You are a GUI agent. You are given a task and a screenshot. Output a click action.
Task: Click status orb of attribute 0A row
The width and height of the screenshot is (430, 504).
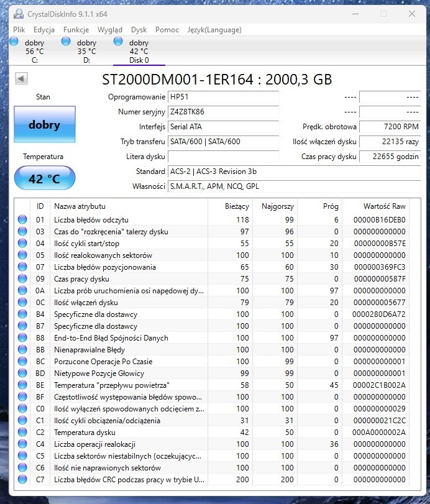tap(22, 291)
